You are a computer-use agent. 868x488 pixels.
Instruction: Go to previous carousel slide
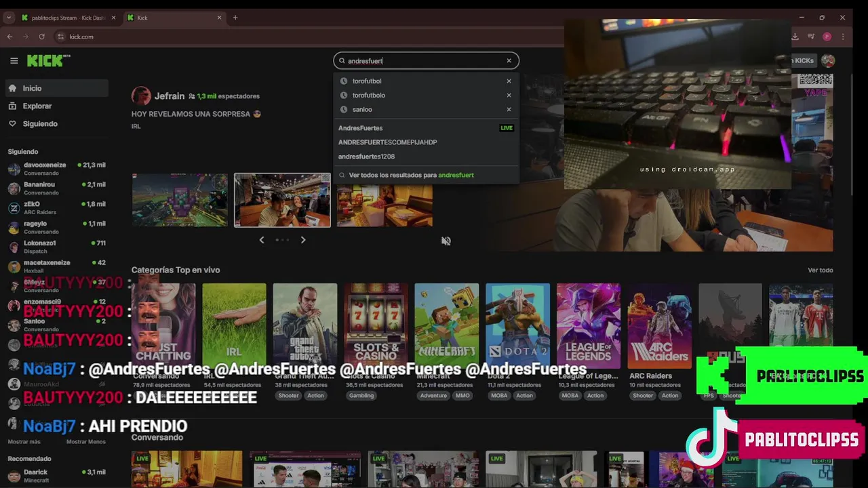pyautogui.click(x=262, y=240)
